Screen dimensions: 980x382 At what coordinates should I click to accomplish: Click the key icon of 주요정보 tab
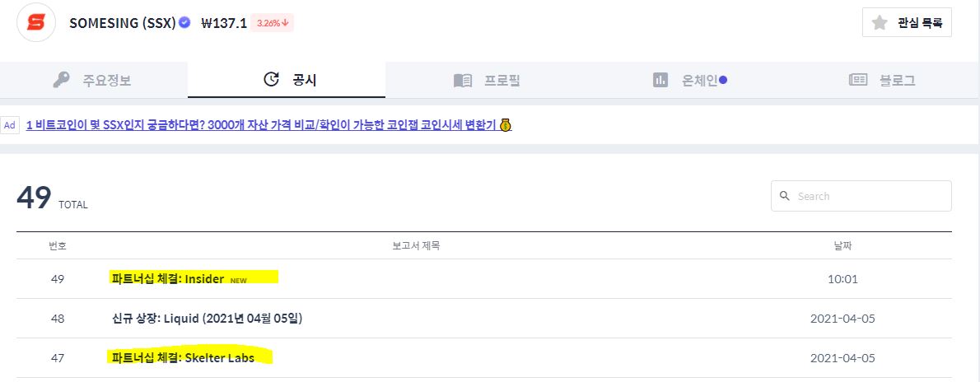pos(61,80)
